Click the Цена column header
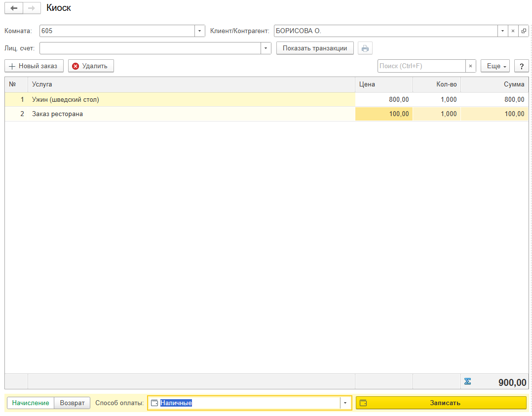Screen dimensions: 532x416 pos(384,84)
